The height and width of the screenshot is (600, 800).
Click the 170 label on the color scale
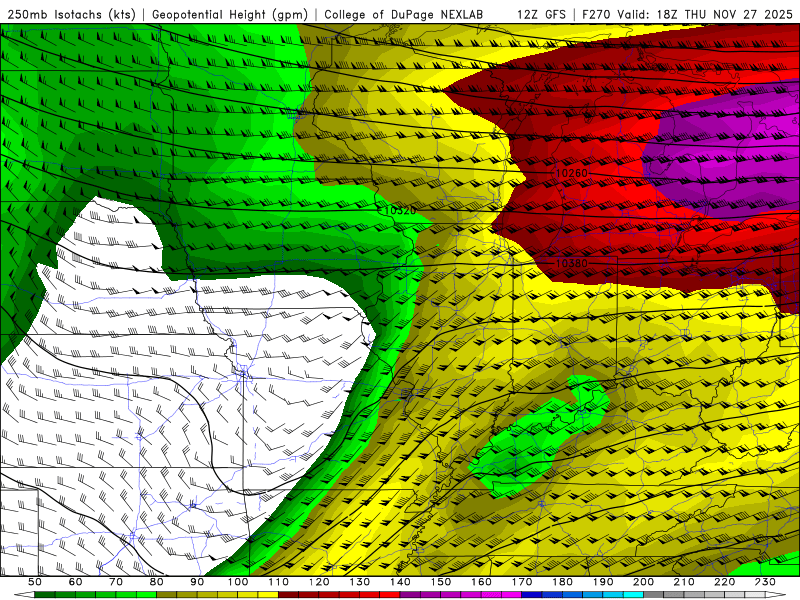pyautogui.click(x=522, y=582)
